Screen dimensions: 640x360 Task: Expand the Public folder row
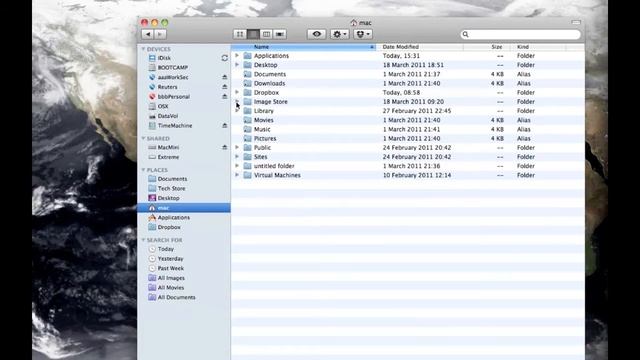[237, 147]
